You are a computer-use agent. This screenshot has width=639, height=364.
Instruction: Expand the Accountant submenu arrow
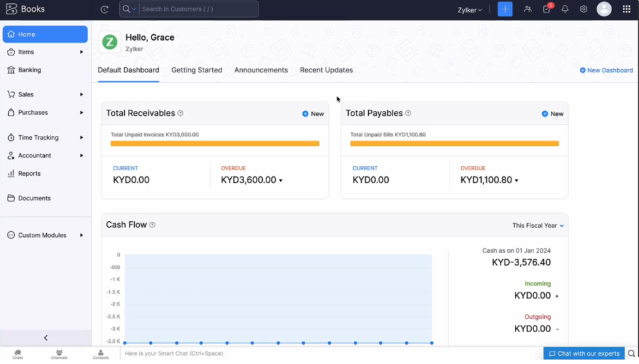point(82,156)
